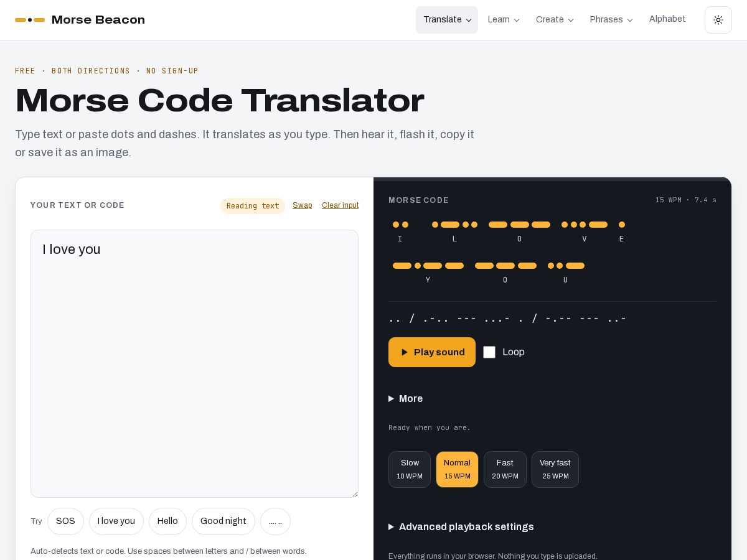Open the Translate dropdown menu
This screenshot has height=560, width=747.
[447, 20]
